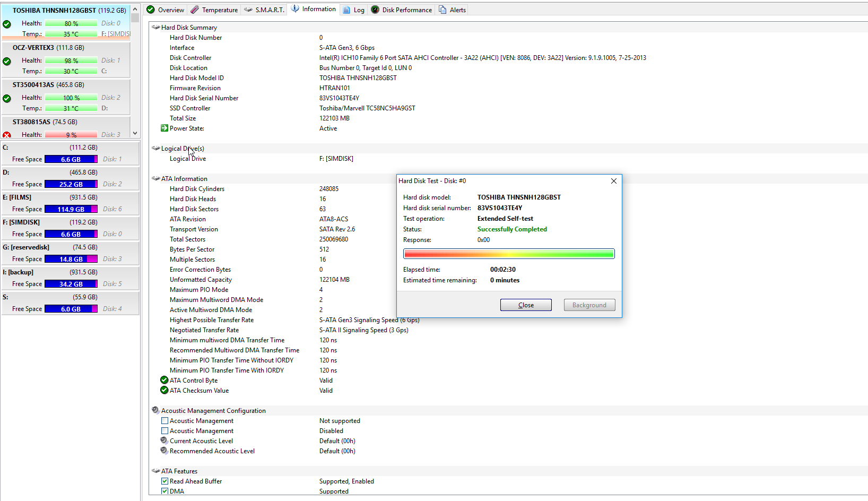Click the Logical Drive value F: [SIMDISK]

click(x=336, y=158)
